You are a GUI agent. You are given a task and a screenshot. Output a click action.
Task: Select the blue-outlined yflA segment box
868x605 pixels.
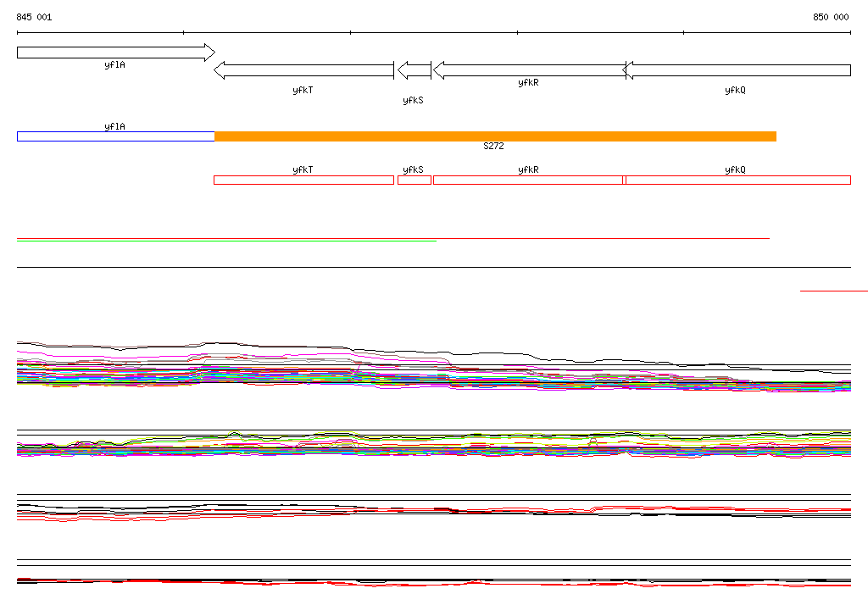(115, 136)
